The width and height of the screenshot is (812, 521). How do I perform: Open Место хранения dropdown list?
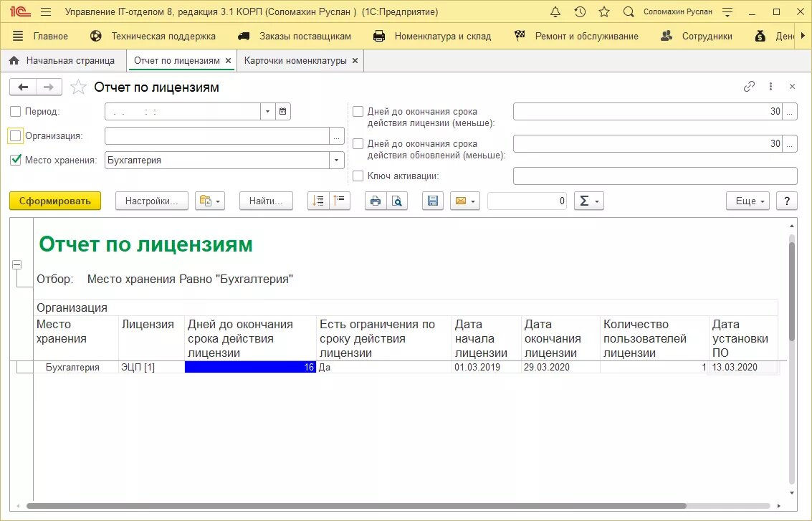pyautogui.click(x=337, y=160)
